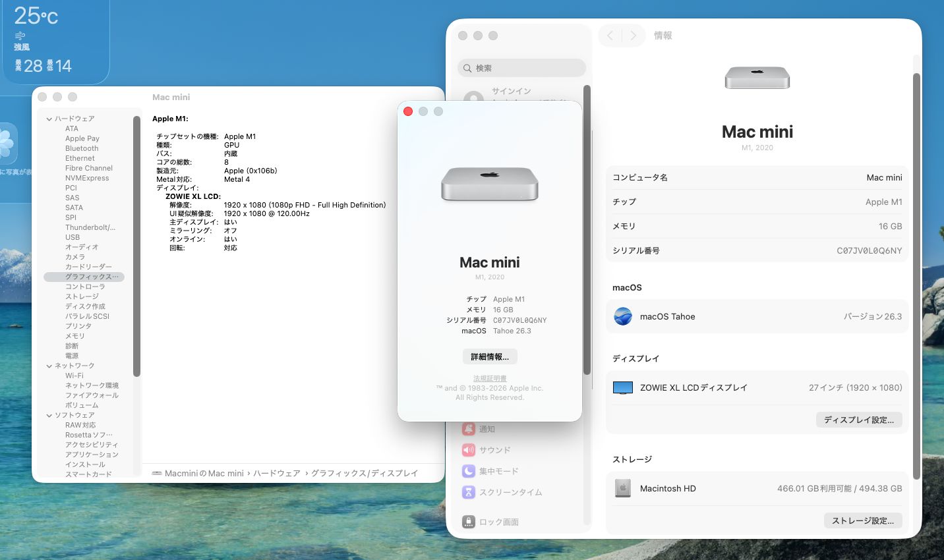Click the magnifier icon in Settings search
The width and height of the screenshot is (944, 560).
[467, 68]
